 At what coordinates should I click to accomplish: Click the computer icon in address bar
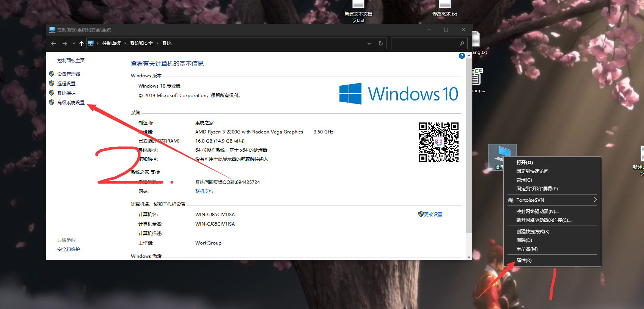point(91,43)
